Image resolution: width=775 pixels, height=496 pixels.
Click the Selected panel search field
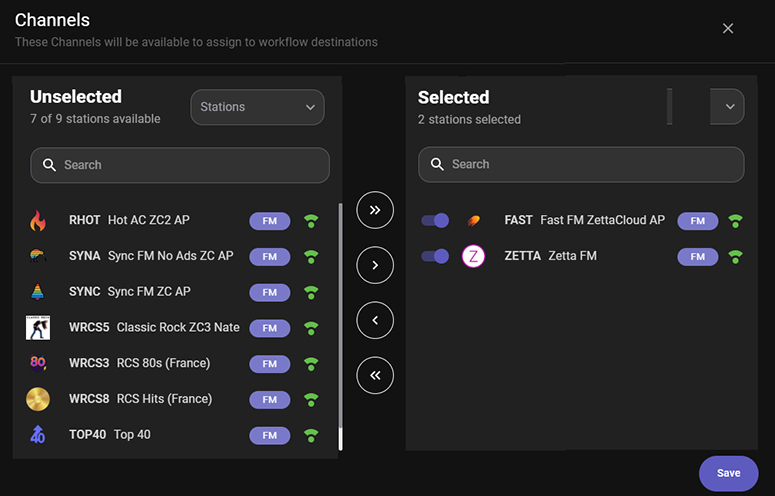(580, 164)
